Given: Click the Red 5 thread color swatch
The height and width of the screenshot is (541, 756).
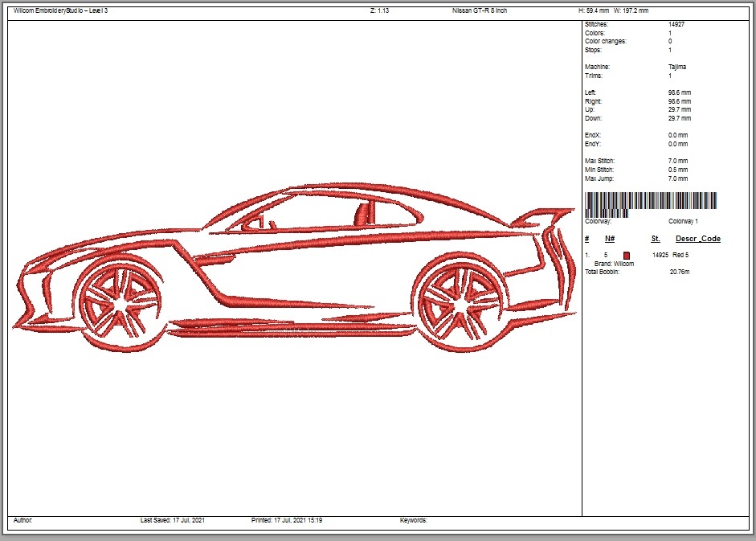Looking at the screenshot, I should point(627,256).
